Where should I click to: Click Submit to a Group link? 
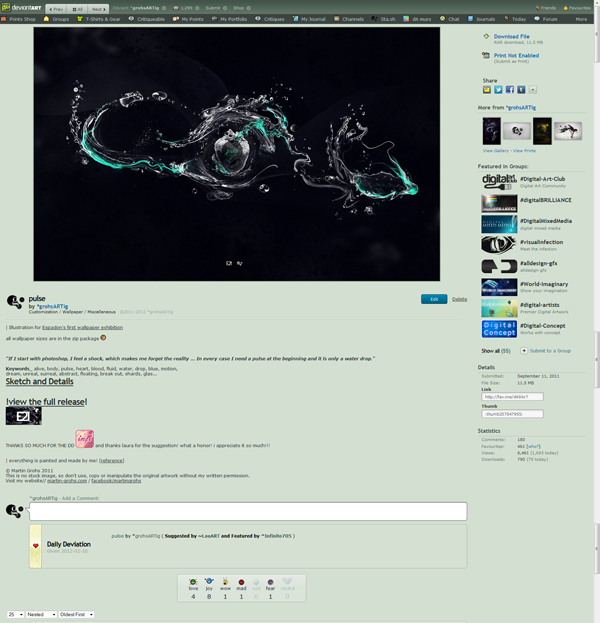550,351
